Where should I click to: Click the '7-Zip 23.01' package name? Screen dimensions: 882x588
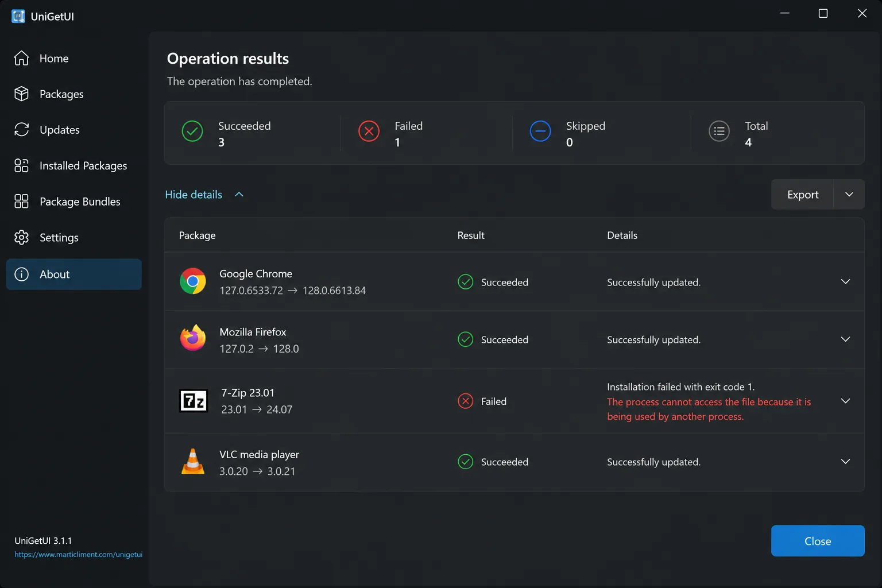point(247,392)
